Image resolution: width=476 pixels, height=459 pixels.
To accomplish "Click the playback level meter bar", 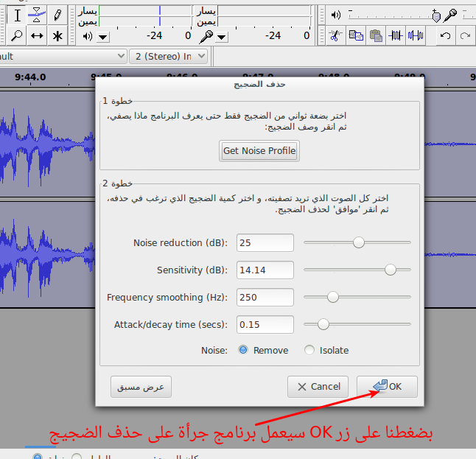I will (145, 16).
